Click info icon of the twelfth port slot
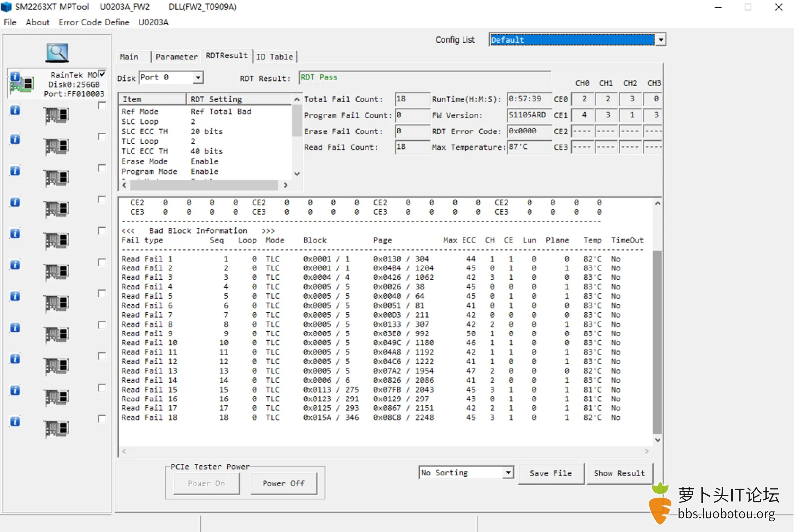The height and width of the screenshot is (532, 794). click(x=15, y=421)
